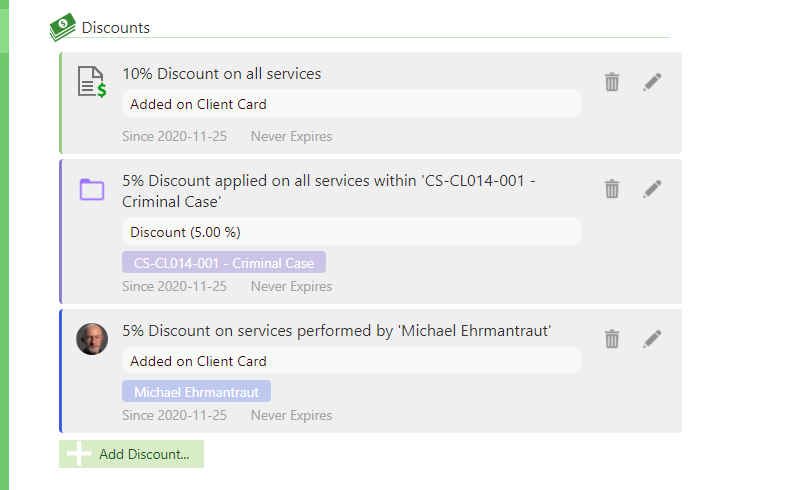Click the purple folder icon

coord(92,189)
